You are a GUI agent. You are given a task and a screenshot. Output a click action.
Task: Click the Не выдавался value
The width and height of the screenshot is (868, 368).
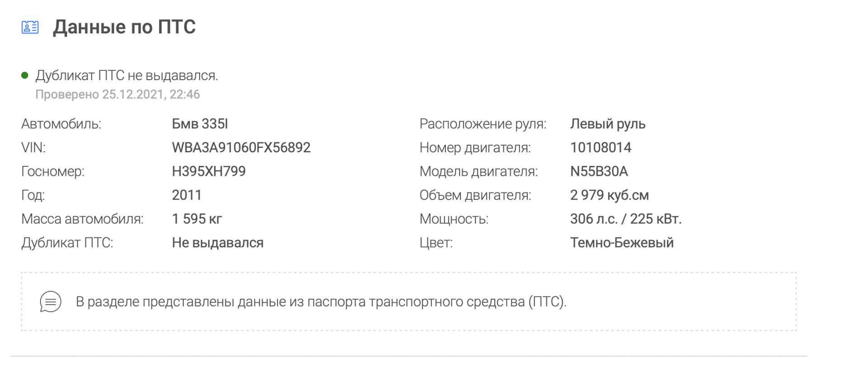[x=217, y=242]
